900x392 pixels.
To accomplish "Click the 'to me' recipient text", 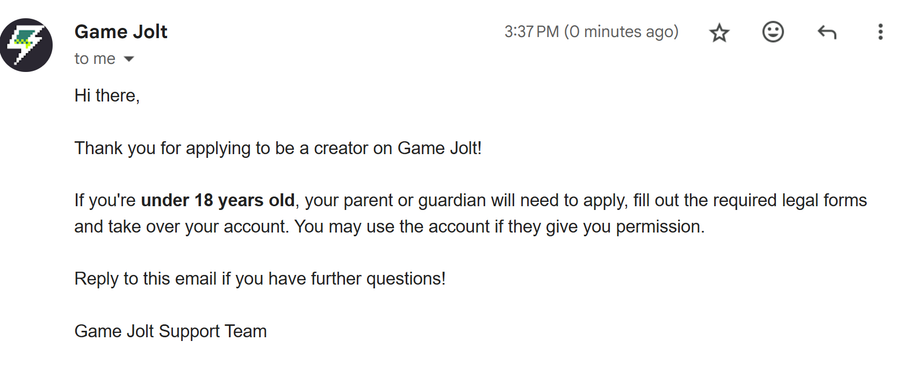I will (x=95, y=59).
